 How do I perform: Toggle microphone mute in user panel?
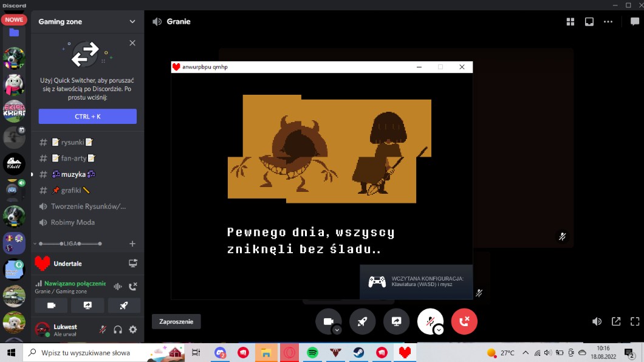point(103,330)
